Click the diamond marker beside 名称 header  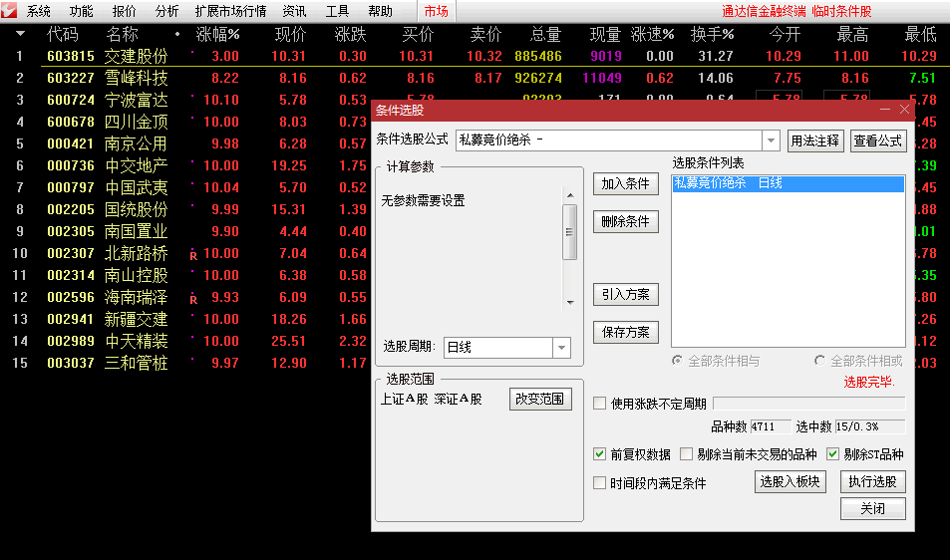point(176,34)
